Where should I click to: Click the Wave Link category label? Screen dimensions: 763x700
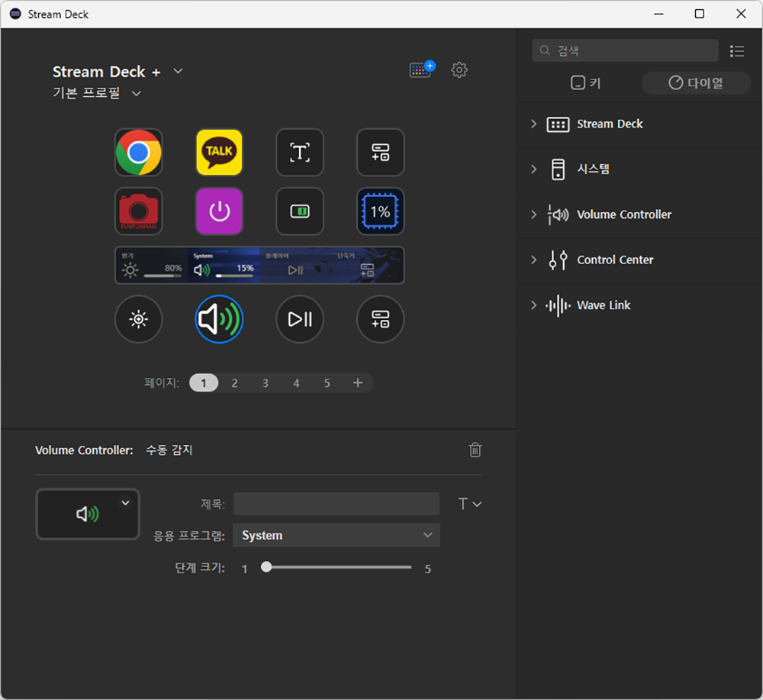pos(604,305)
